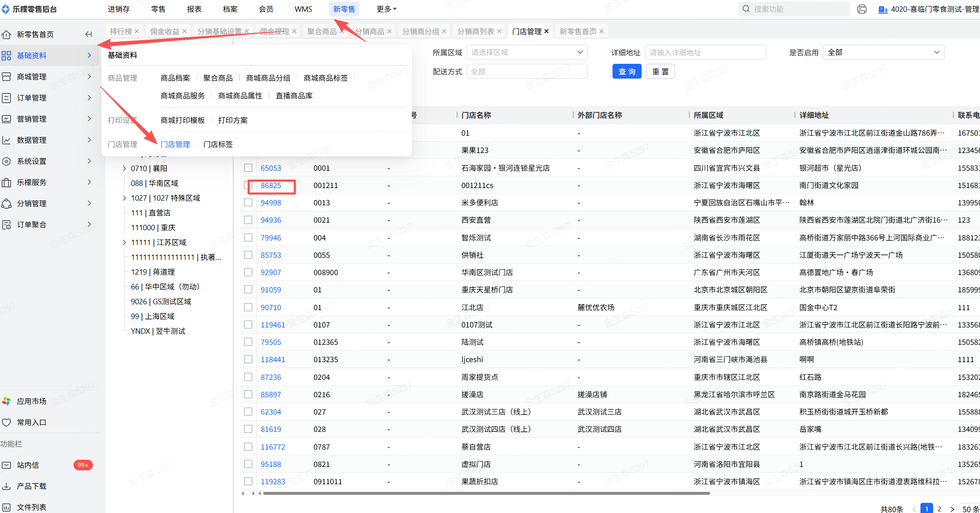
Task: Open the 文件列表 icon in sidebar
Action: pyautogui.click(x=6, y=507)
